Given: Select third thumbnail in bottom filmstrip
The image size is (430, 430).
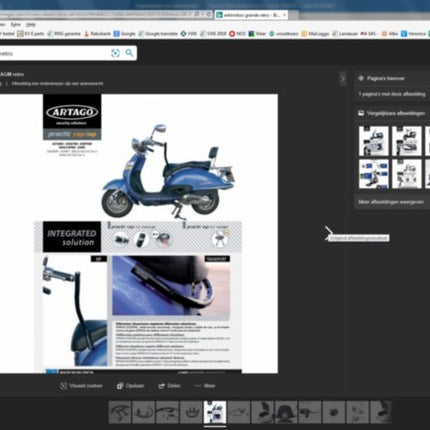Looking at the screenshot, I should [x=167, y=412].
